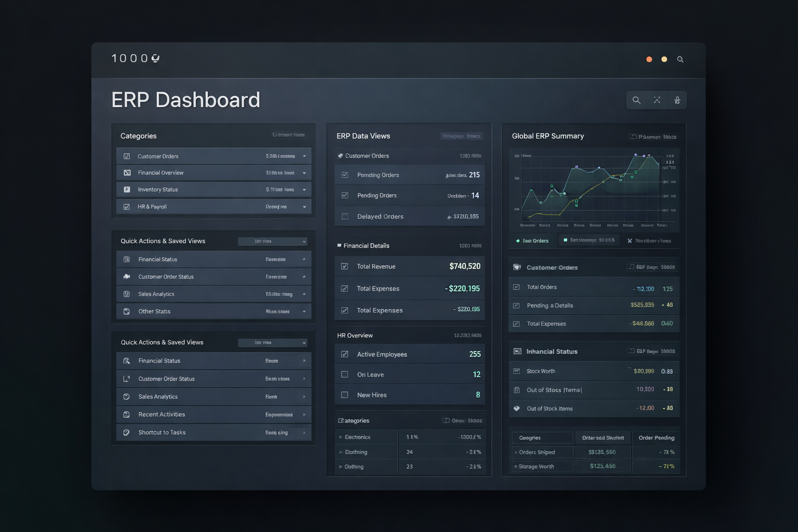Check the On Leave checkbox

point(344,375)
